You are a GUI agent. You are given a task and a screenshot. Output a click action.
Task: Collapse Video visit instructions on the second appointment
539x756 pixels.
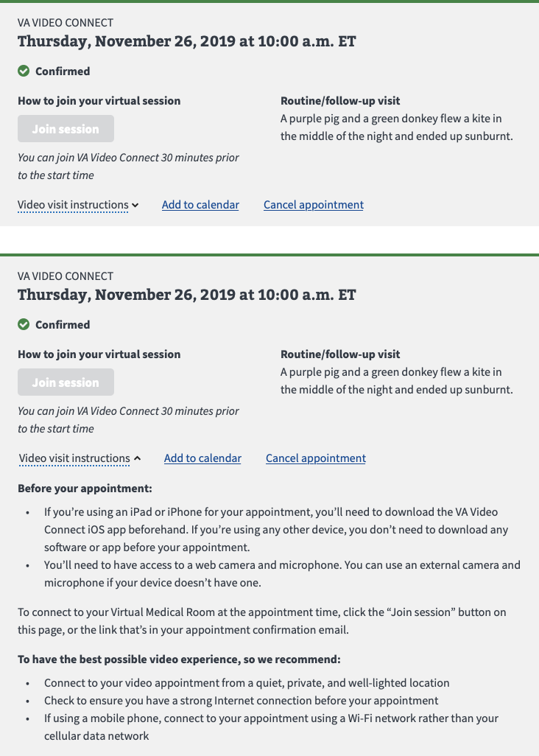click(x=74, y=458)
